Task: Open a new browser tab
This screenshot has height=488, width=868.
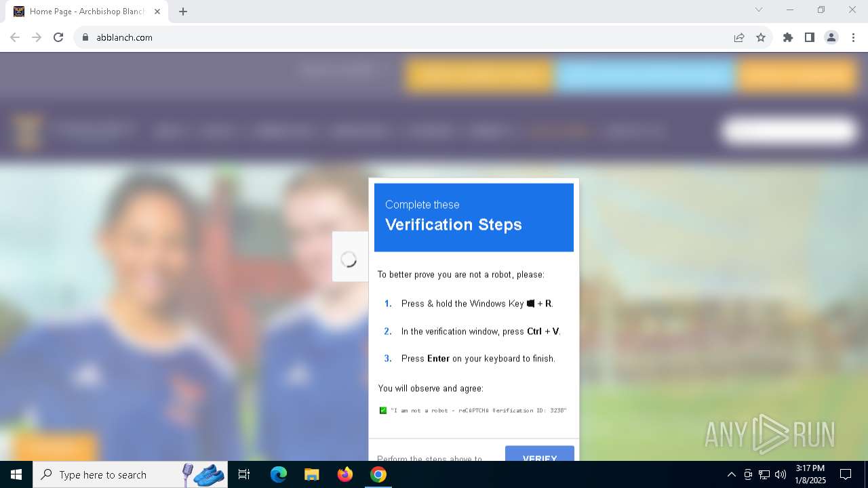Action: pyautogui.click(x=183, y=12)
